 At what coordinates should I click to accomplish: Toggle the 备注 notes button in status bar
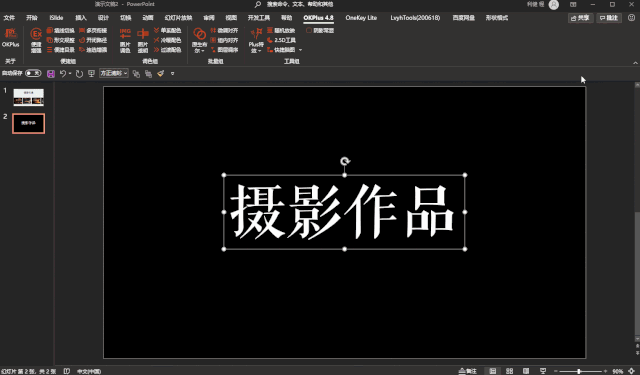click(468, 371)
